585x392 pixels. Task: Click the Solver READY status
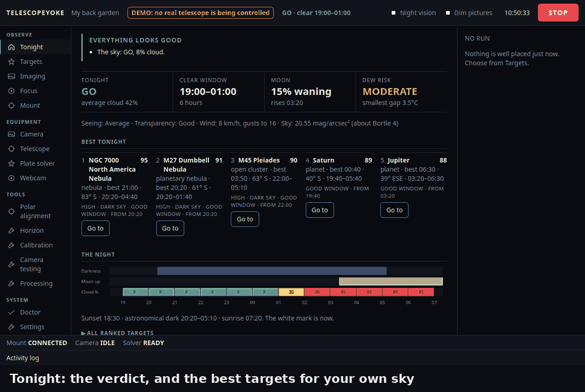[143, 343]
